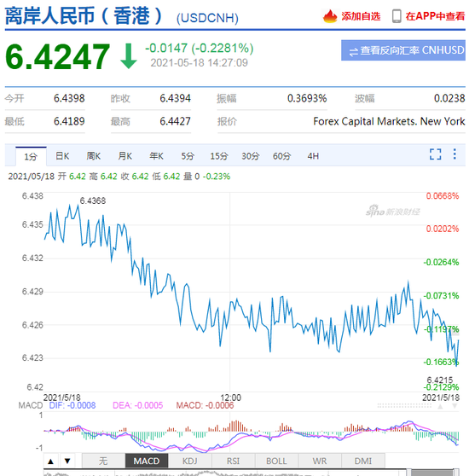Click the phone icon for APP viewing
Screen dimensions: 469x476
coord(397,16)
